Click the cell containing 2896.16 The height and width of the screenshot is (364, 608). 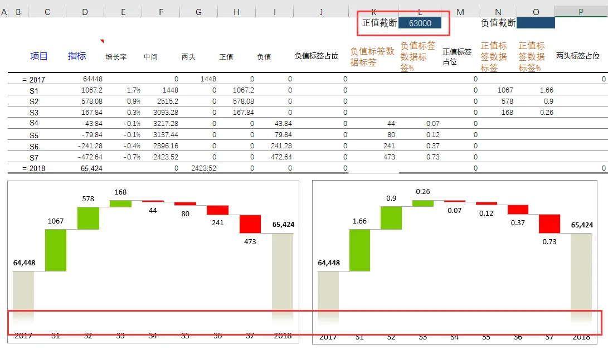(x=166, y=146)
